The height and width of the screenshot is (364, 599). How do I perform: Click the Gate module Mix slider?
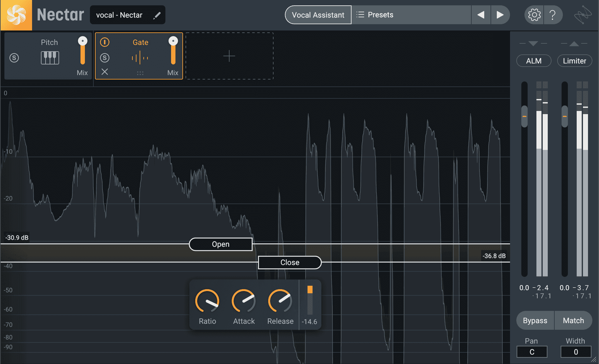click(x=173, y=50)
